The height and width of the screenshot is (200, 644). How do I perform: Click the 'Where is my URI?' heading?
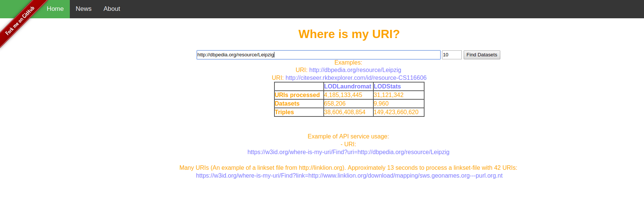click(349, 34)
